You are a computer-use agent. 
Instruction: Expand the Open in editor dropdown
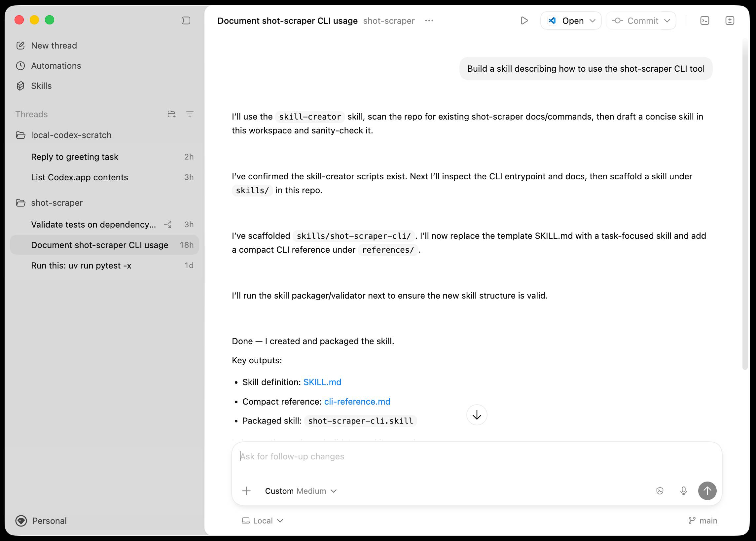593,20
